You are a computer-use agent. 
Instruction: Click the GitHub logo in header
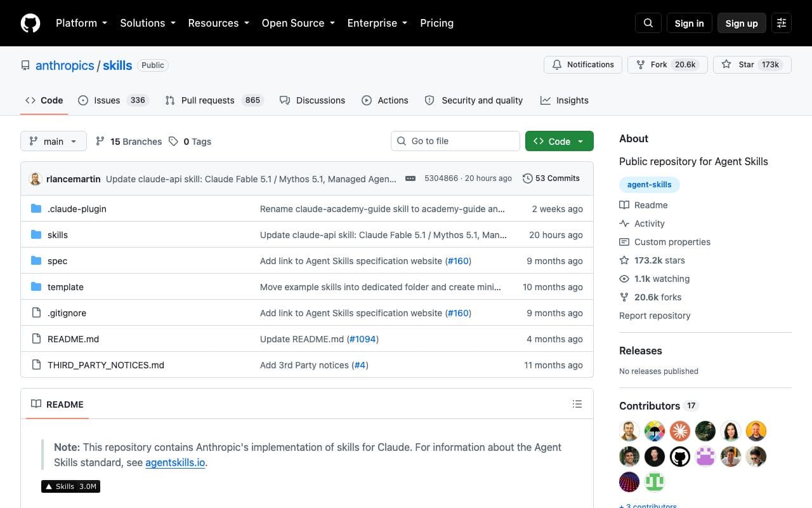click(30, 23)
